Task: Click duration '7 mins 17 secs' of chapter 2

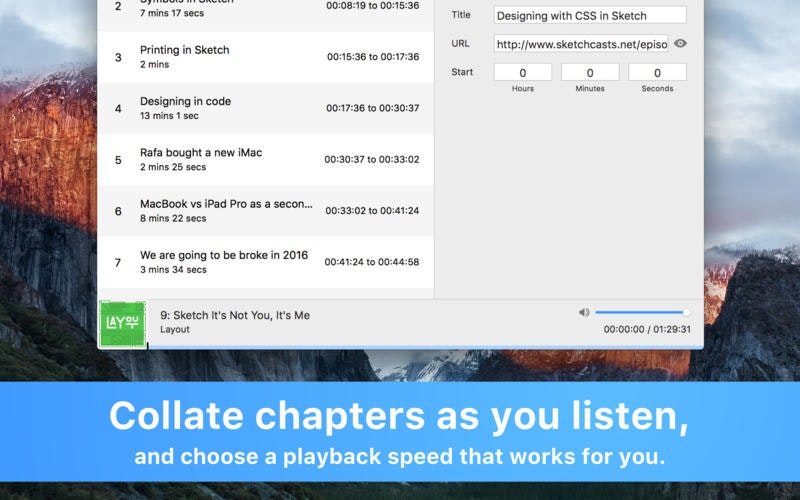Action: [x=172, y=13]
